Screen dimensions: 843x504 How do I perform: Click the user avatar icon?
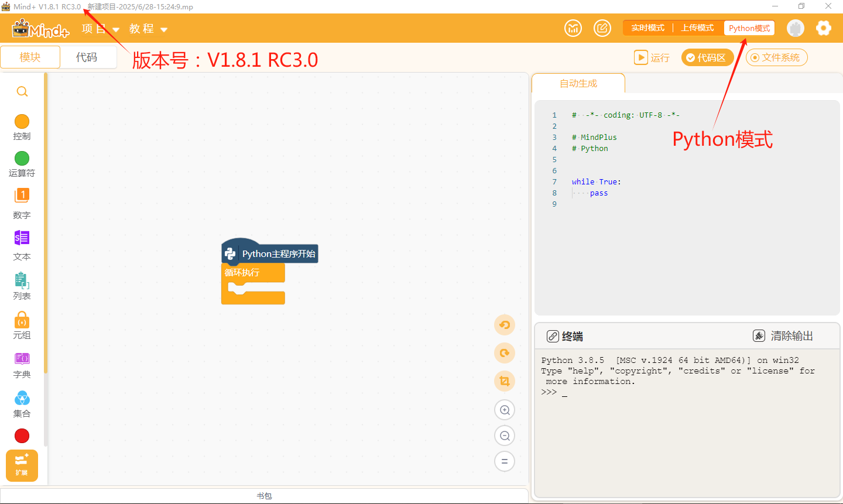coord(796,28)
